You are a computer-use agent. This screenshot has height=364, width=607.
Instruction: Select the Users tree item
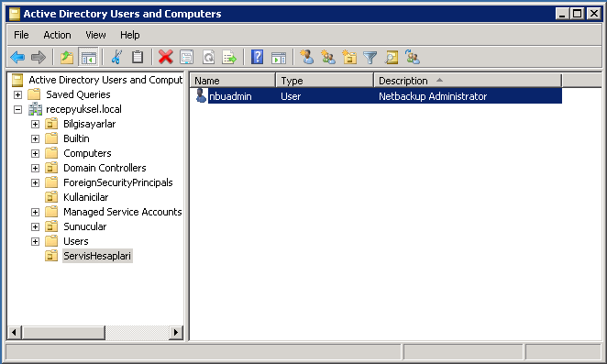[x=76, y=241]
